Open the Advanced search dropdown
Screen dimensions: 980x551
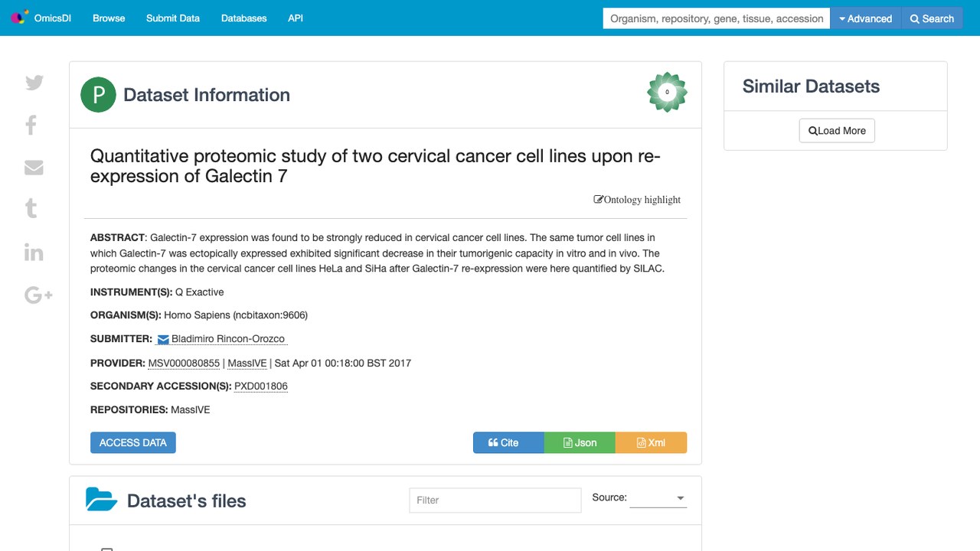pyautogui.click(x=867, y=18)
